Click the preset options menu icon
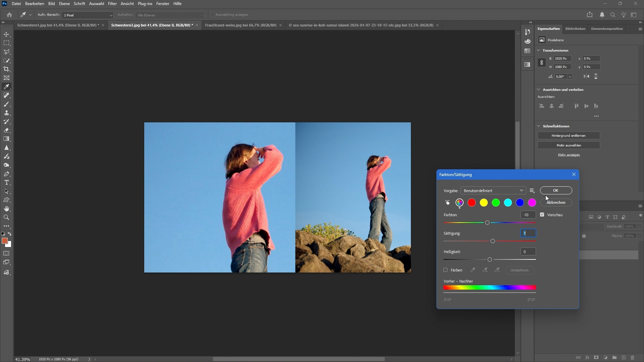644x362 pixels. (532, 191)
